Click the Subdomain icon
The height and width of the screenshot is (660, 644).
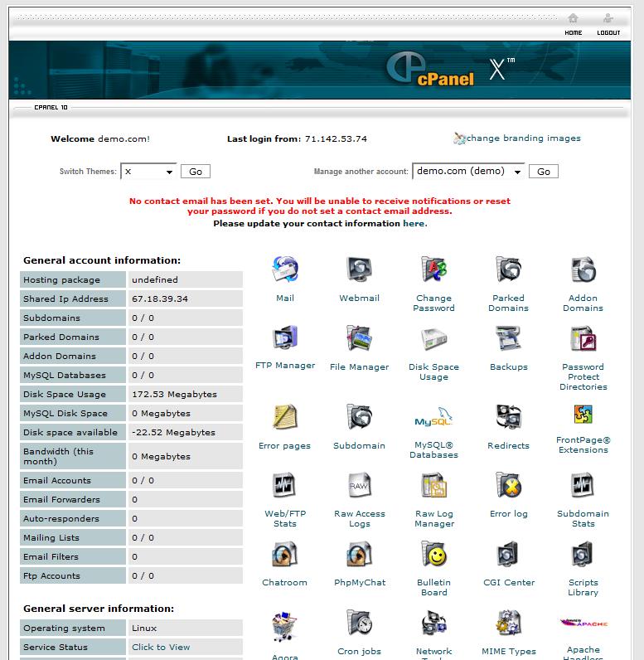(x=359, y=417)
